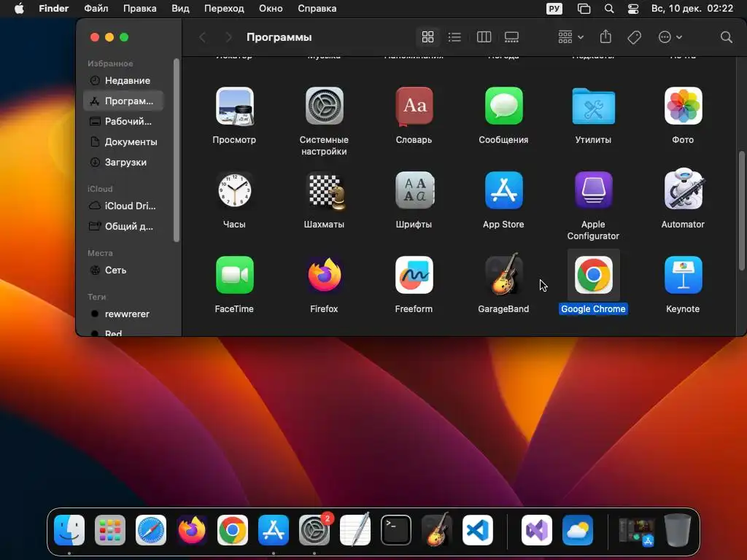The width and height of the screenshot is (747, 560).
Task: Select the Freeform app icon
Action: tap(414, 275)
